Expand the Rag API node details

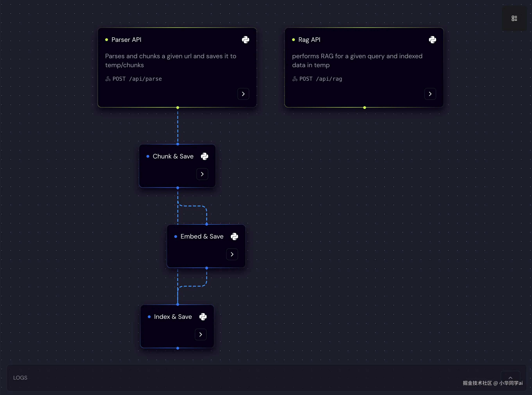point(430,94)
